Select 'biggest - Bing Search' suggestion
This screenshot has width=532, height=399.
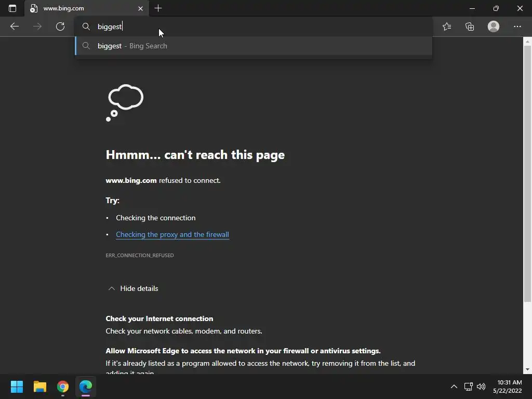tap(253, 46)
